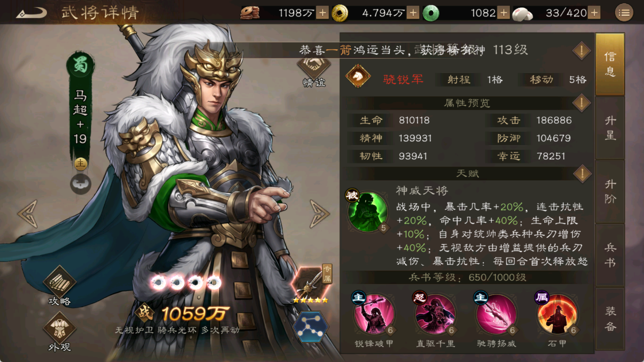Expand info next to 属性预览 header
Screen dimensions: 644x362
(582, 103)
